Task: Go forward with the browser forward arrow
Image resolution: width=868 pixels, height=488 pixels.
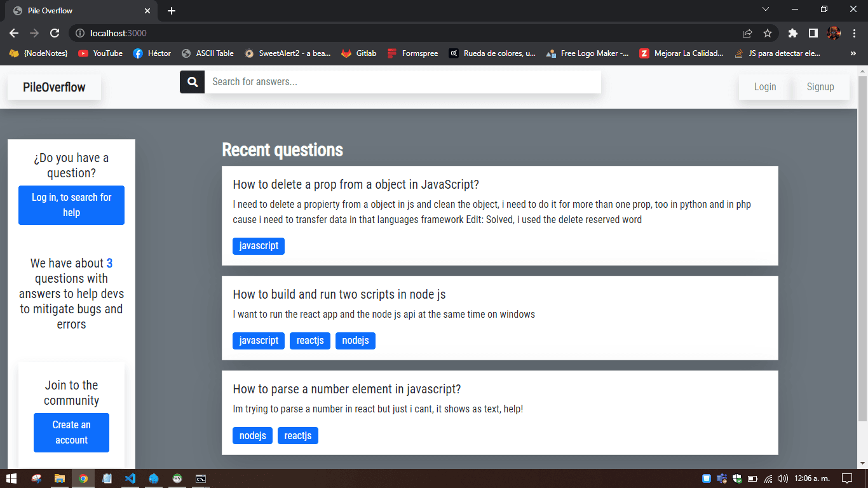Action: (34, 33)
